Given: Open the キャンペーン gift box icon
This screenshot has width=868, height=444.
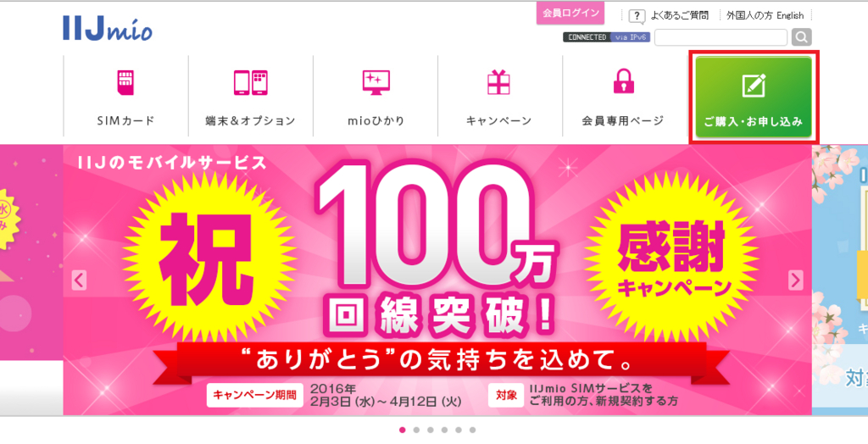Looking at the screenshot, I should pyautogui.click(x=498, y=82).
